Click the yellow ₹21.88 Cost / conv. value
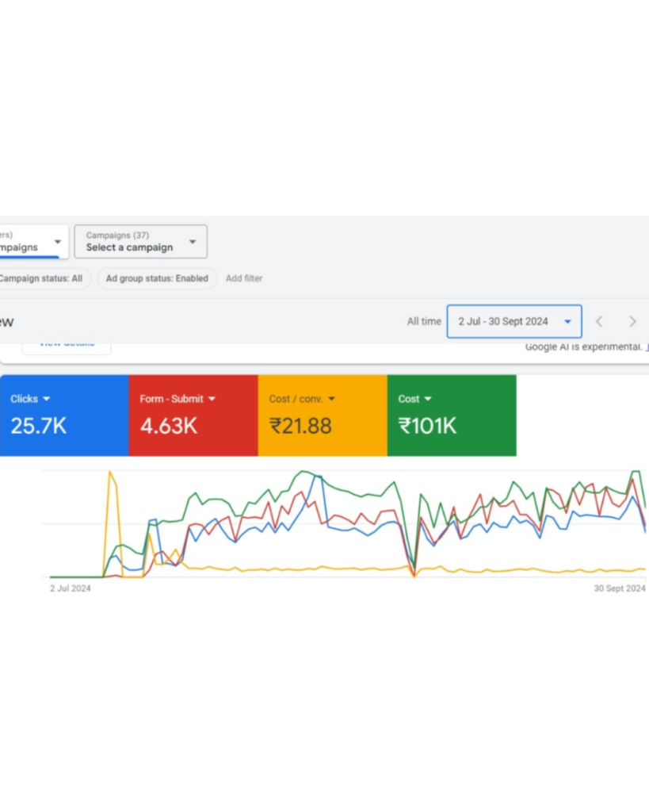Image resolution: width=649 pixels, height=812 pixels. click(x=300, y=426)
